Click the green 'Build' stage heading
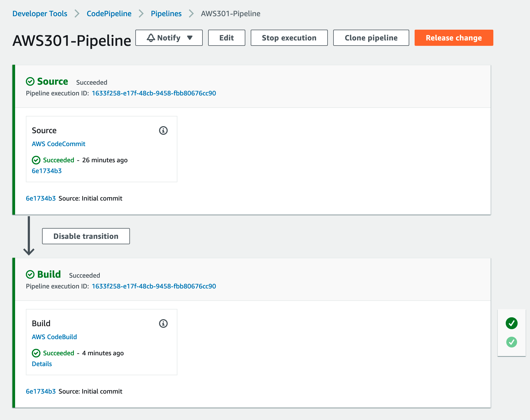The image size is (530, 420). tap(49, 274)
